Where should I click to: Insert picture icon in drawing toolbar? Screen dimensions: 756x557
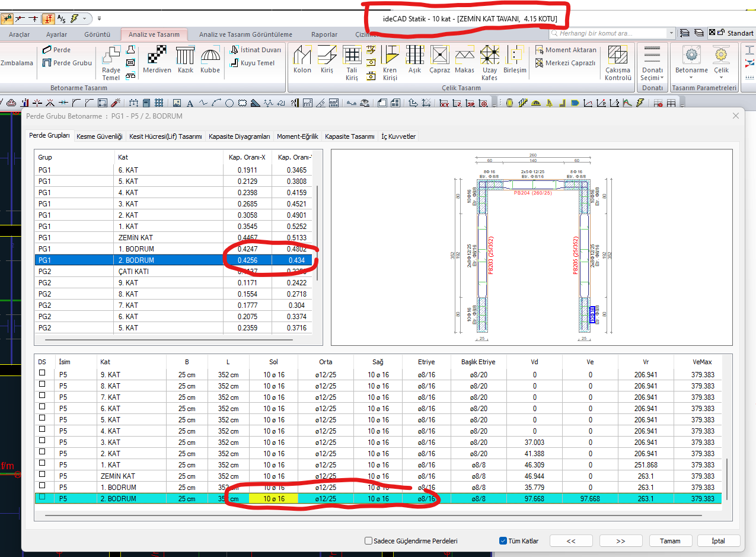(x=177, y=103)
